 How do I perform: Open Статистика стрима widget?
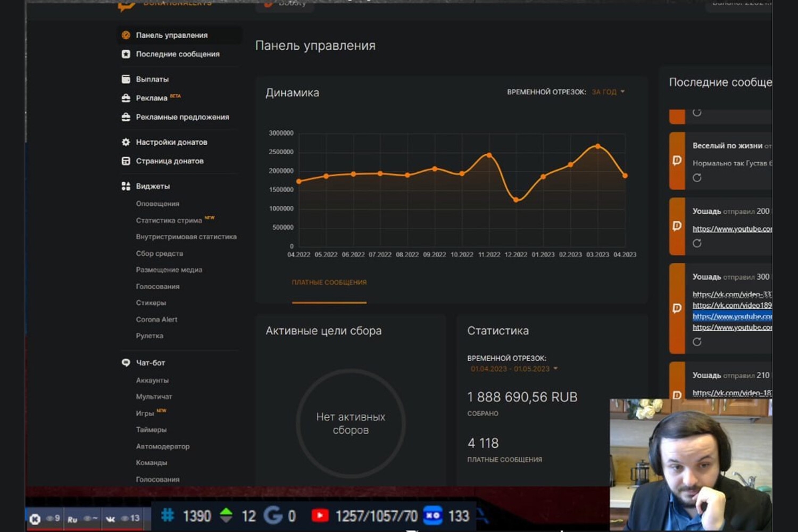click(x=169, y=220)
